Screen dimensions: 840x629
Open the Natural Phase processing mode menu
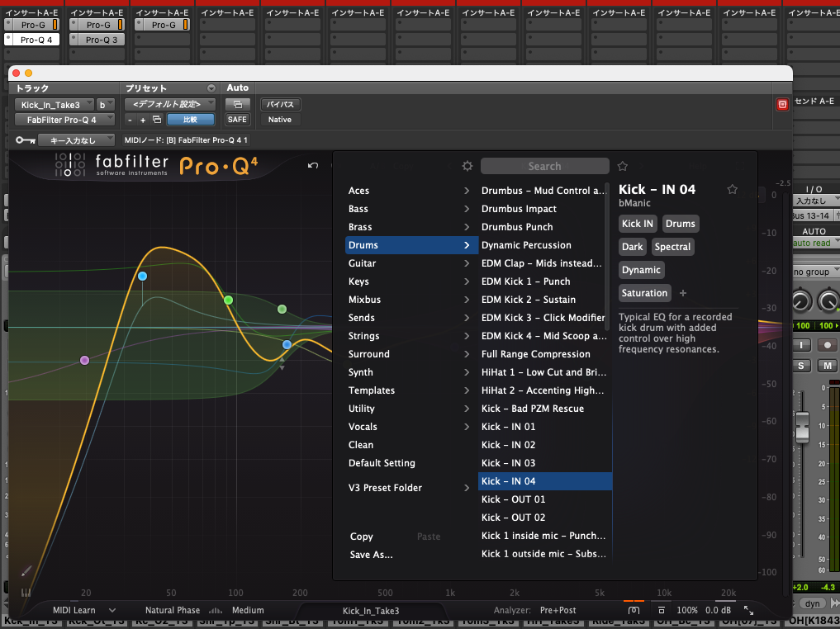(173, 610)
